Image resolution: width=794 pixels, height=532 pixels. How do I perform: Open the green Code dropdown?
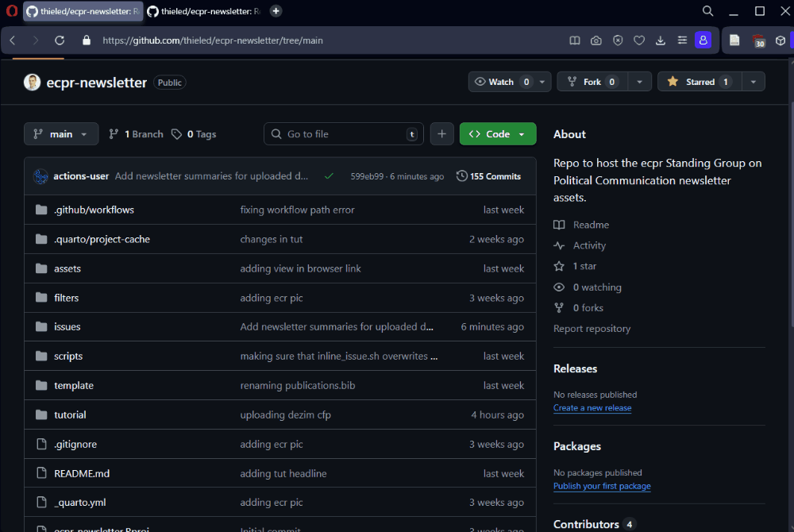pyautogui.click(x=498, y=134)
